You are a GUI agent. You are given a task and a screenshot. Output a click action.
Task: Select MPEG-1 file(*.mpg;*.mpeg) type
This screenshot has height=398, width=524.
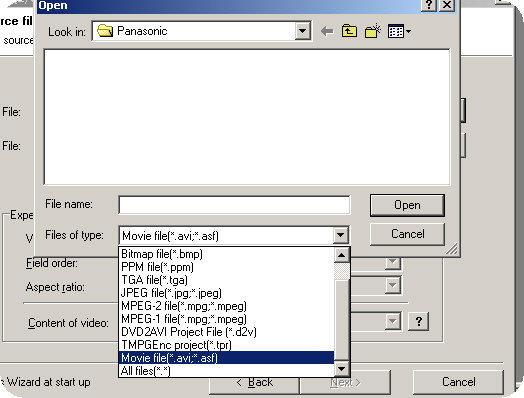click(x=226, y=319)
